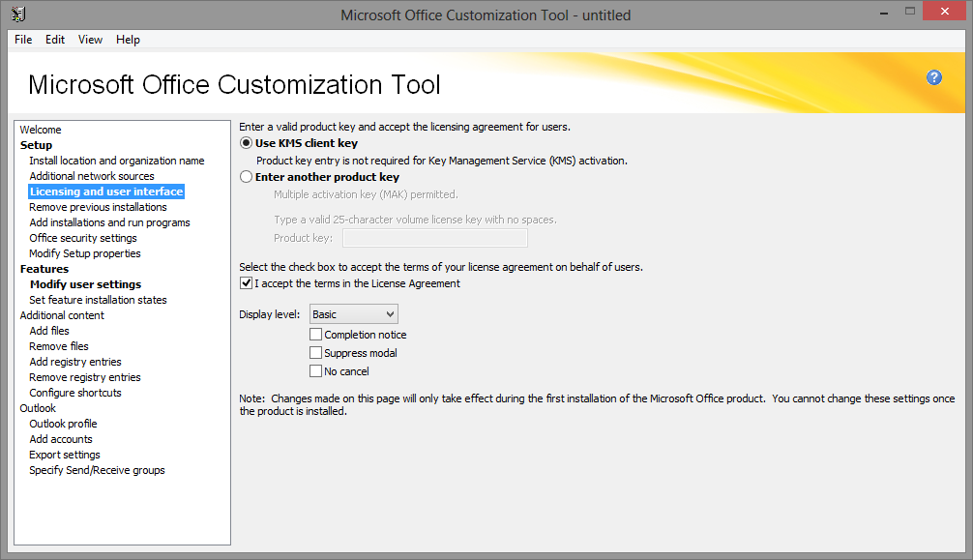Select the Setup section heading
Image resolution: width=973 pixels, height=560 pixels.
pyautogui.click(x=36, y=145)
